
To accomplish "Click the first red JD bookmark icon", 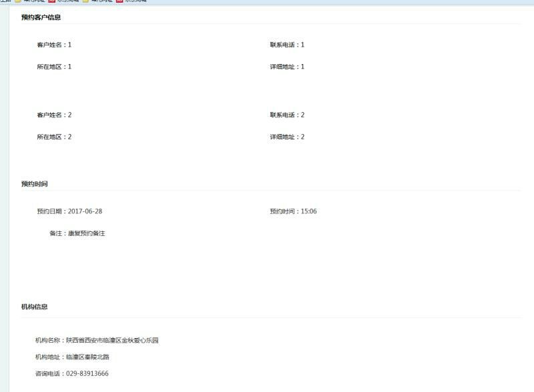I will point(51,1).
